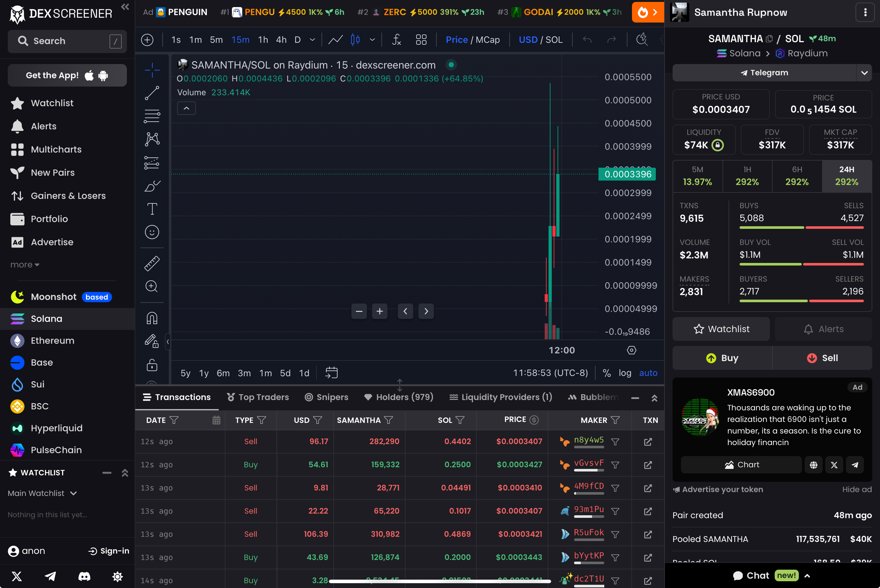Add pair to Watchlist button
Viewport: 880px width, 588px height.
click(721, 329)
